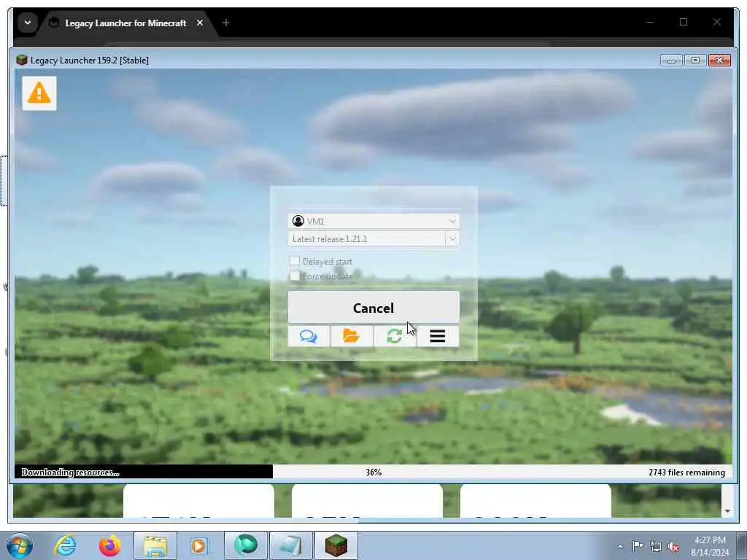Click the Action Center flag tray icon
747x560 pixels.
pos(638,545)
